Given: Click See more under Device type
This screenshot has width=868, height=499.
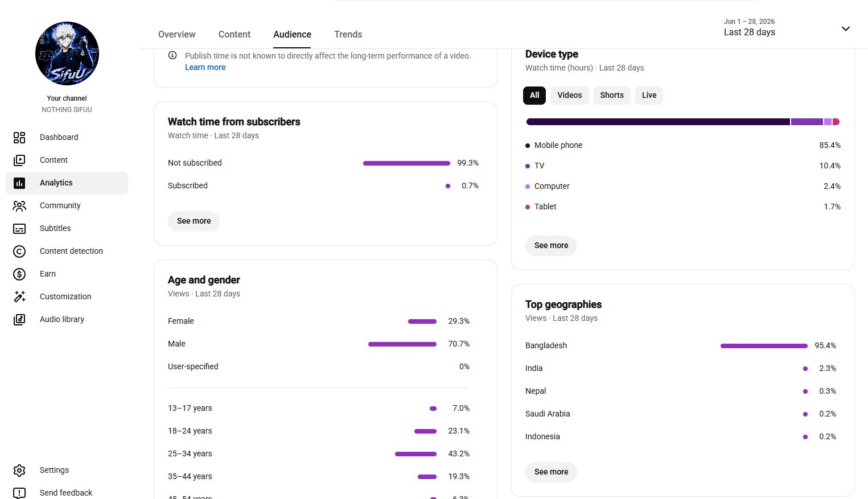Looking at the screenshot, I should (x=551, y=245).
